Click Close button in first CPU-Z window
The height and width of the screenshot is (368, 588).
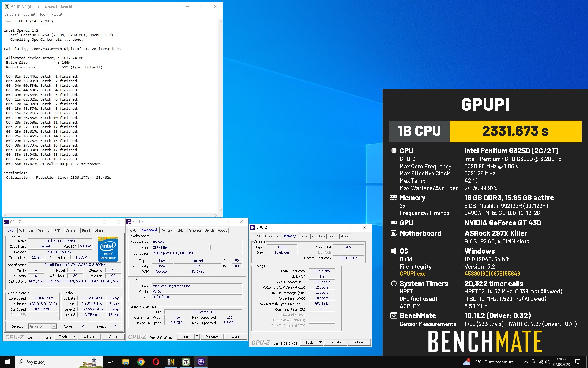tap(113, 337)
